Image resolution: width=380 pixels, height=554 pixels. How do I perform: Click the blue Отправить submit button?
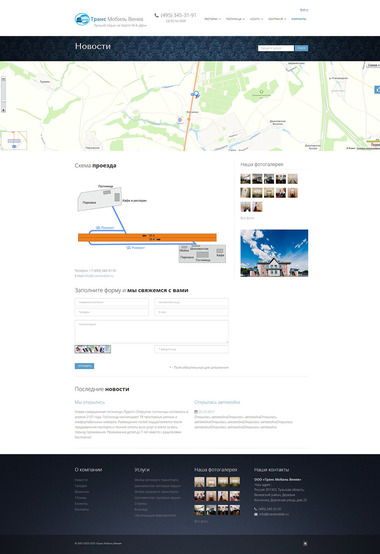coord(84,366)
